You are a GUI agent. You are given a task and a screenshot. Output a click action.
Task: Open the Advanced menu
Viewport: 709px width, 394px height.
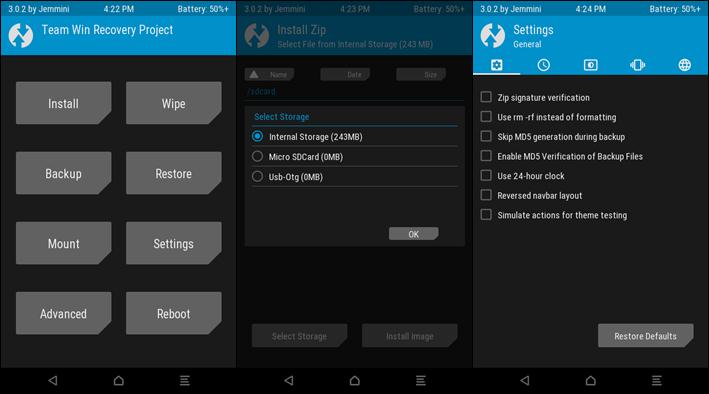pyautogui.click(x=63, y=313)
